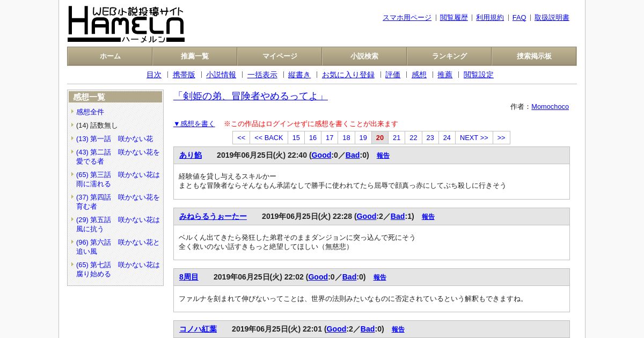Click the << BACK pagination button

coord(269,138)
